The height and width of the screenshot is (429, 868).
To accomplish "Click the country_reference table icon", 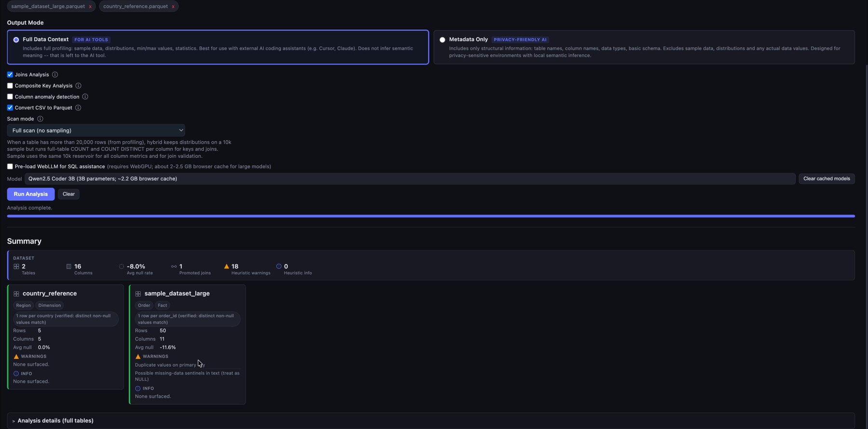I will pyautogui.click(x=16, y=294).
